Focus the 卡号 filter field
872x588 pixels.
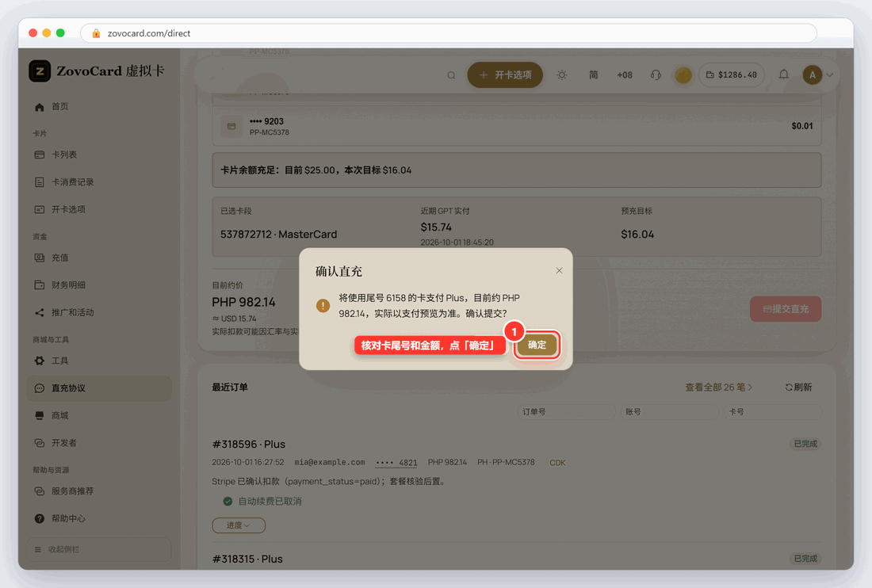(772, 412)
